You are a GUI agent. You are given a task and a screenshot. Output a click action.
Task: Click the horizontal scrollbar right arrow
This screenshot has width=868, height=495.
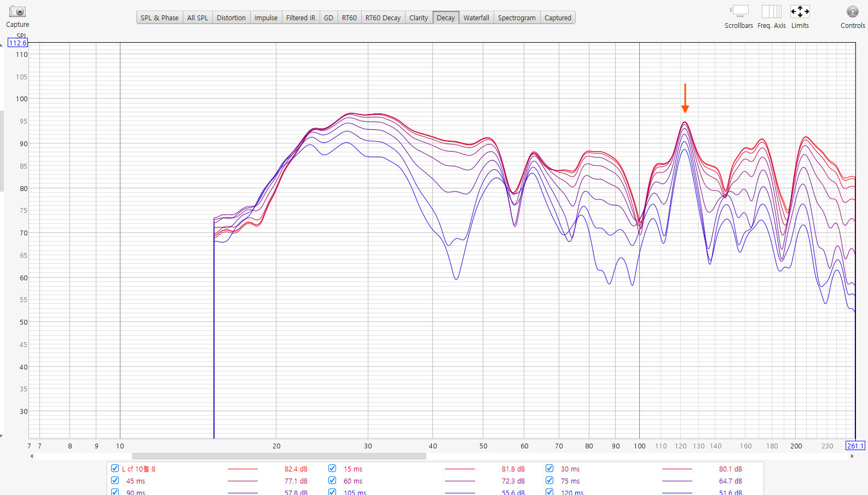coord(852,456)
